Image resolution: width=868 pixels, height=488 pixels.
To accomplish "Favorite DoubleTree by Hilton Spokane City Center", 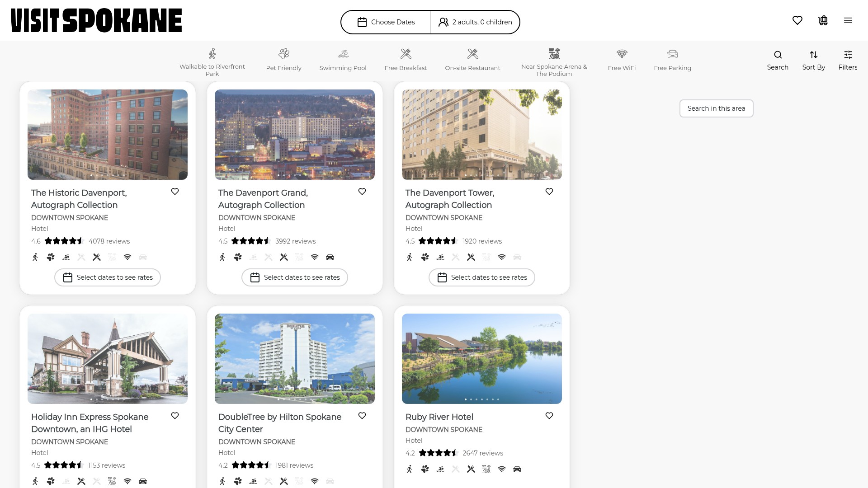I will 362,416.
